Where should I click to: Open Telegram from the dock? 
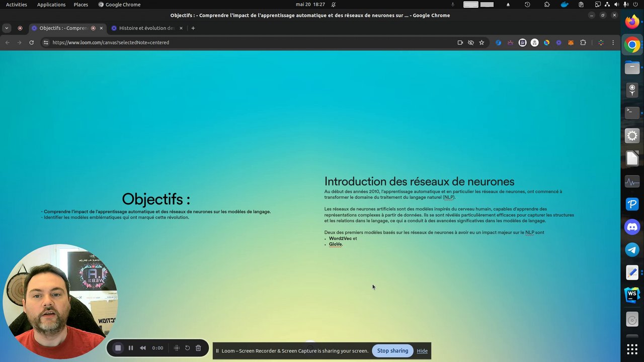[632, 249]
